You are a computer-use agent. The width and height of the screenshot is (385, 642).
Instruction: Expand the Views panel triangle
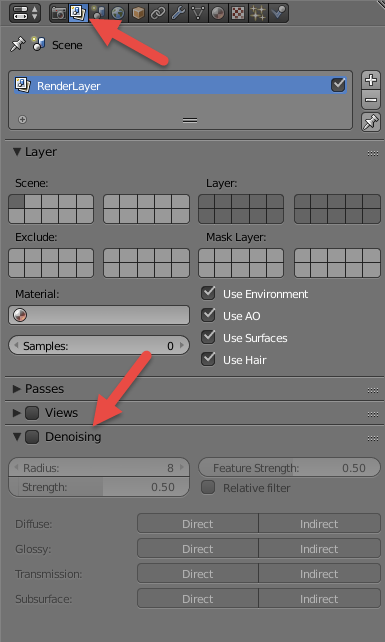17,412
